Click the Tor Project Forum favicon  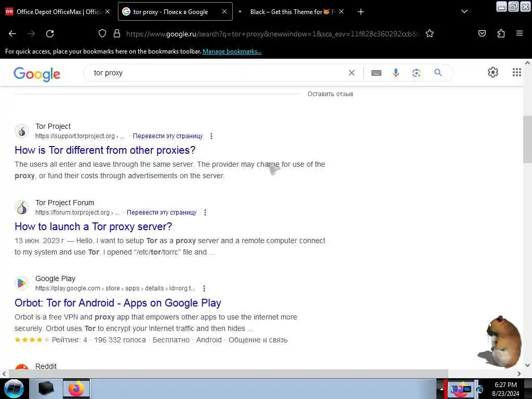(22, 208)
